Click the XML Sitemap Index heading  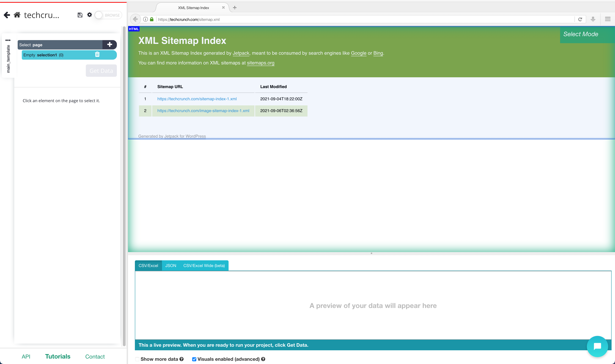(182, 40)
